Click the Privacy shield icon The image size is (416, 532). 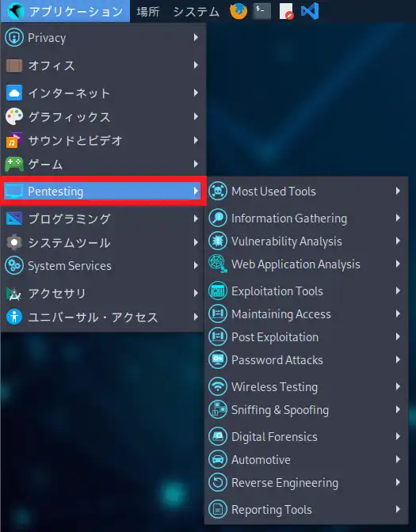[x=14, y=37]
